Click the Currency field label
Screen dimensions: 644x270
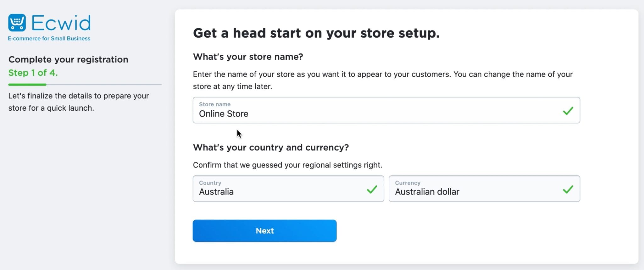coord(408,183)
